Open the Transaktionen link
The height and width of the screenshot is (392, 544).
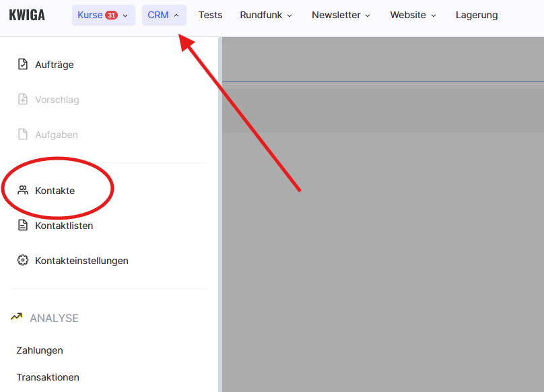[x=48, y=377]
